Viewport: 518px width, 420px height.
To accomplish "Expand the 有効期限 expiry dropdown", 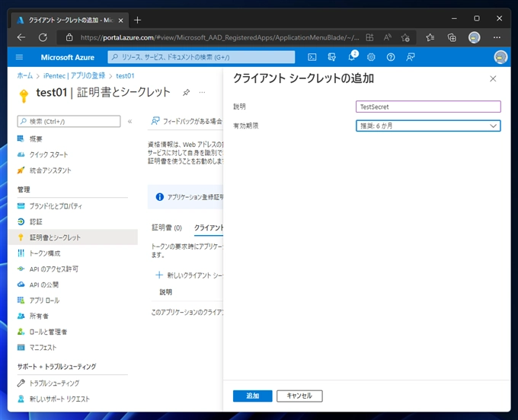I will point(428,126).
